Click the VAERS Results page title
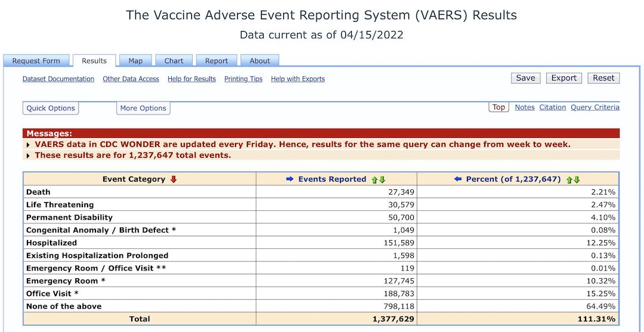This screenshot has height=332, width=644. pos(321,15)
